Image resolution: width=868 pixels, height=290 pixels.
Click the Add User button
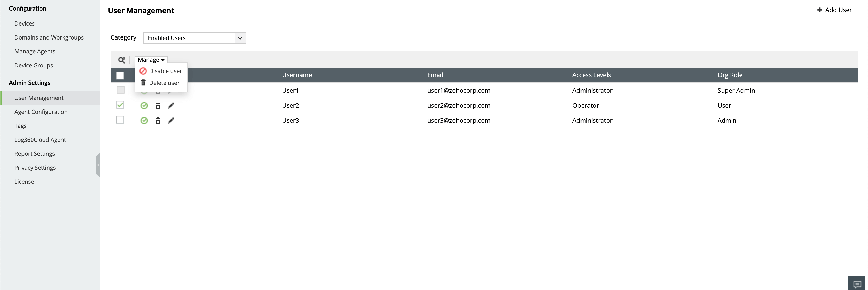click(834, 10)
